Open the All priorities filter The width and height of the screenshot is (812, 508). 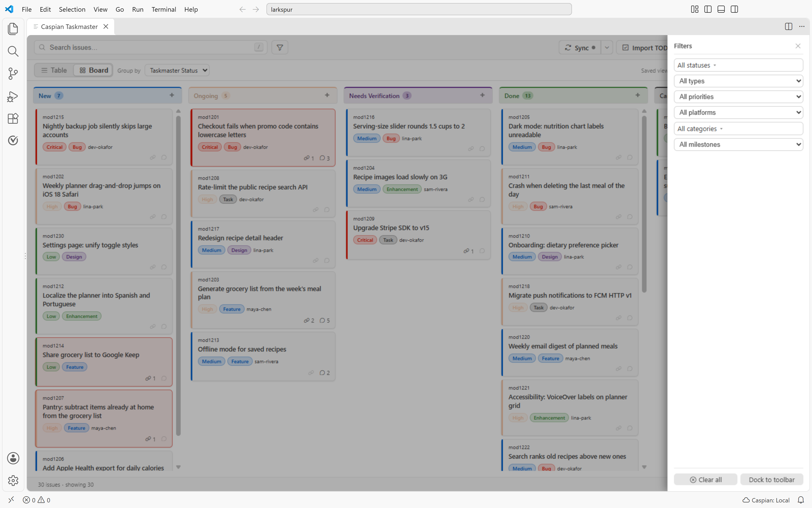(738, 97)
